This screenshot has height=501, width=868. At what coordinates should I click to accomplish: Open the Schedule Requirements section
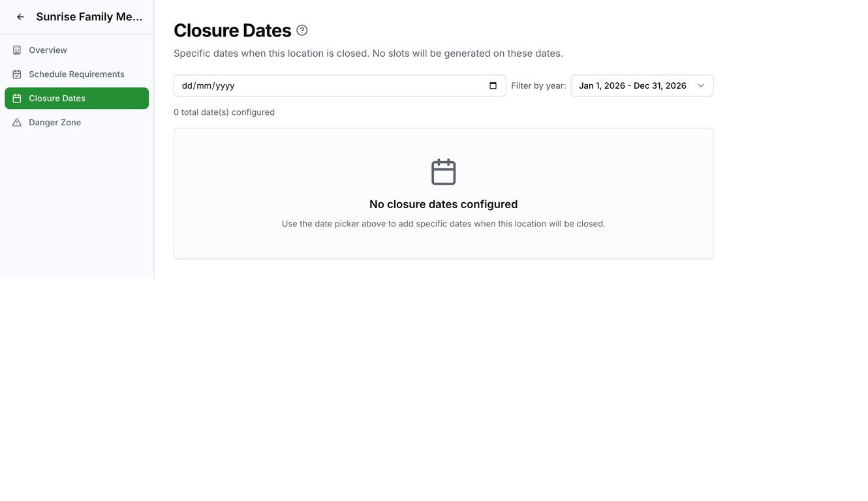point(76,74)
